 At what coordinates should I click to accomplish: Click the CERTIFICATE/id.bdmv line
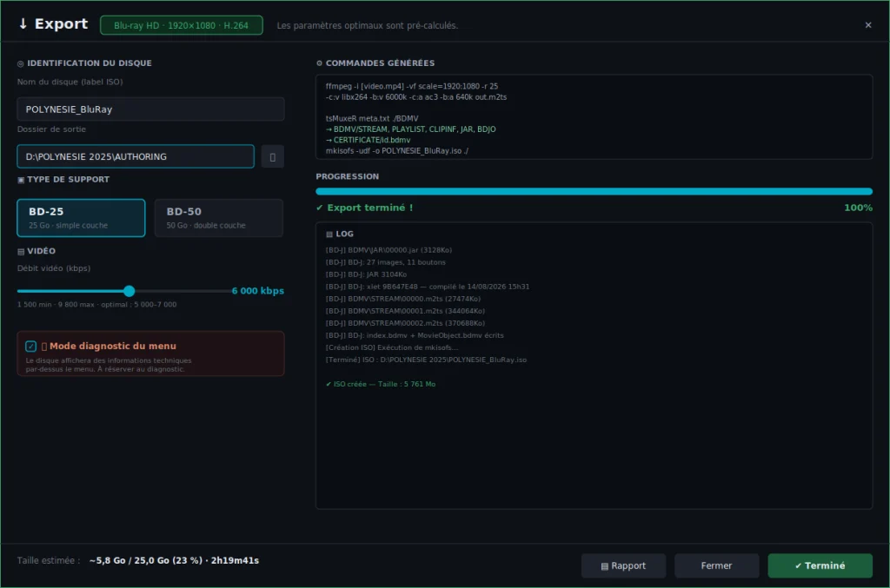coord(368,140)
